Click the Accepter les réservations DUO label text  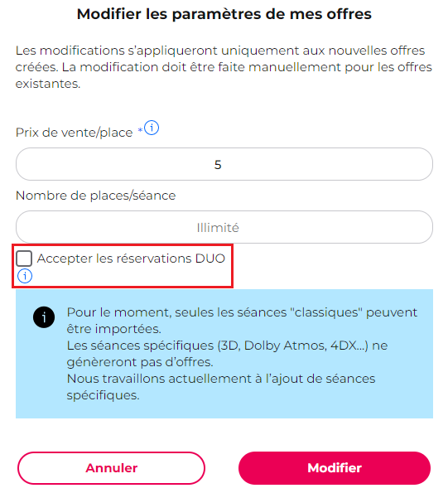pos(131,259)
